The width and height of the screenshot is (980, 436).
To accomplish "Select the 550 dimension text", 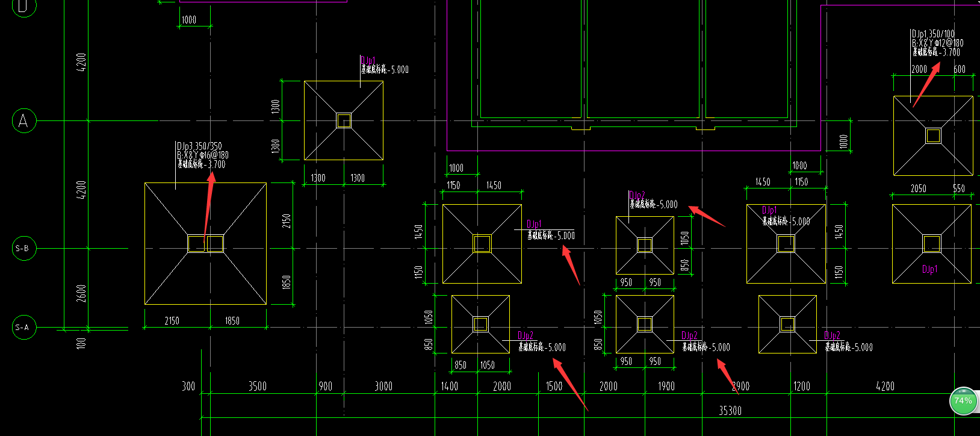I will click(x=959, y=188).
